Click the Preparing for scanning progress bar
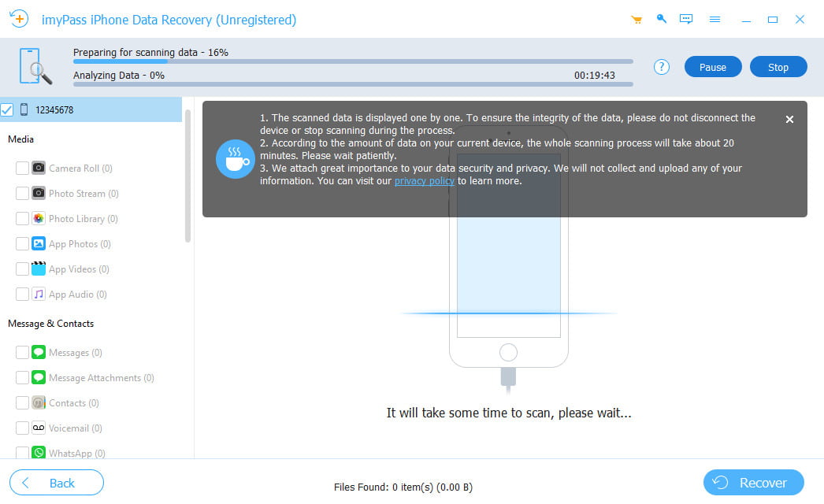This screenshot has height=504, width=824. (353, 61)
